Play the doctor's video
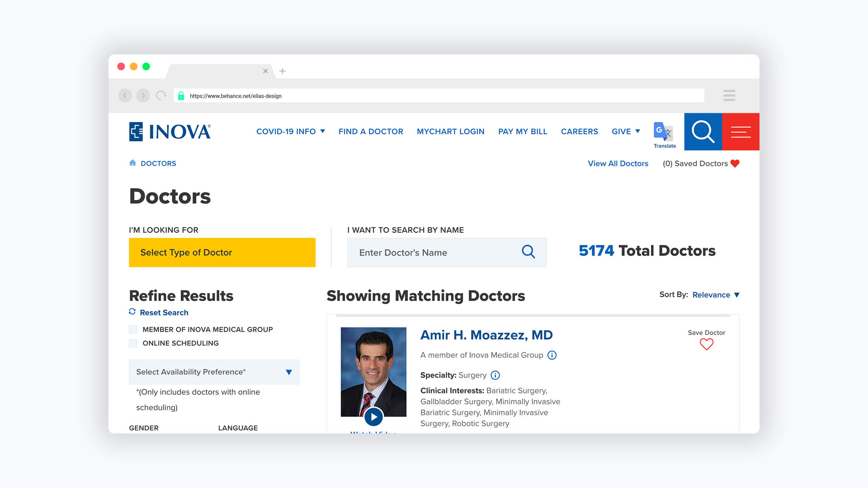 [x=374, y=417]
